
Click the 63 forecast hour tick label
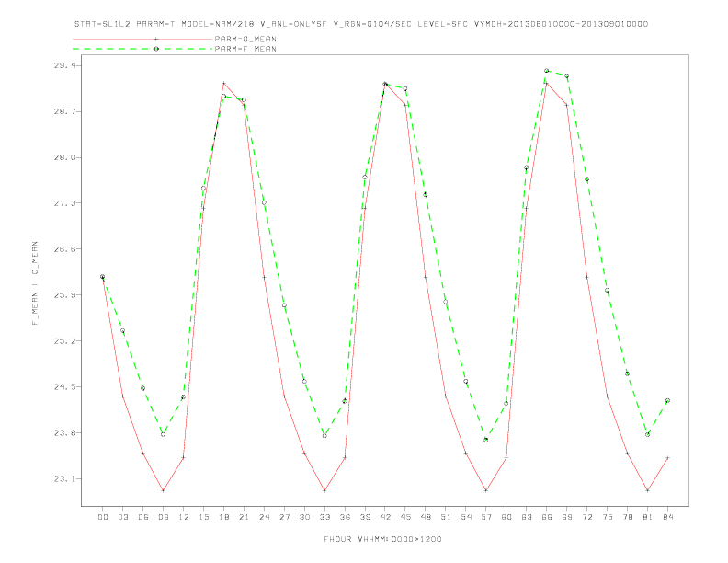(527, 517)
